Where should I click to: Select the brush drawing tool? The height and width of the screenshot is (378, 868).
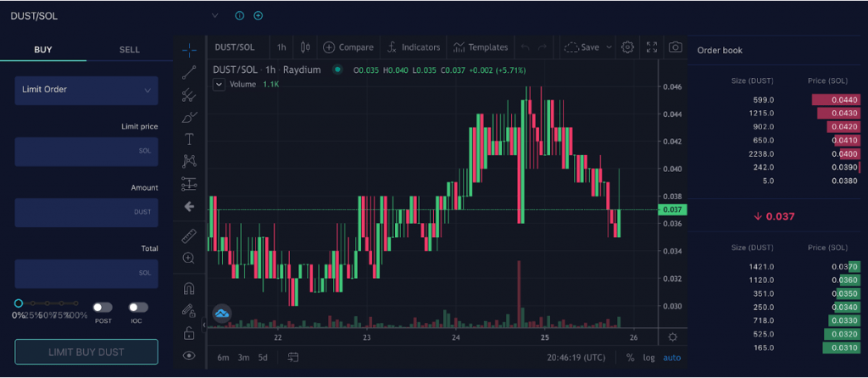tap(189, 117)
